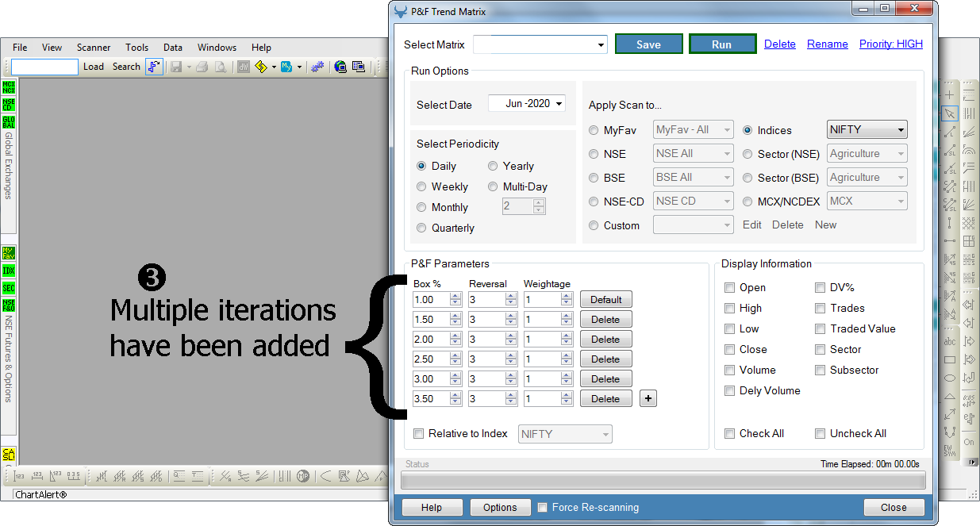Click the Priority: HIGH link
This screenshot has height=526, width=980.
click(891, 44)
